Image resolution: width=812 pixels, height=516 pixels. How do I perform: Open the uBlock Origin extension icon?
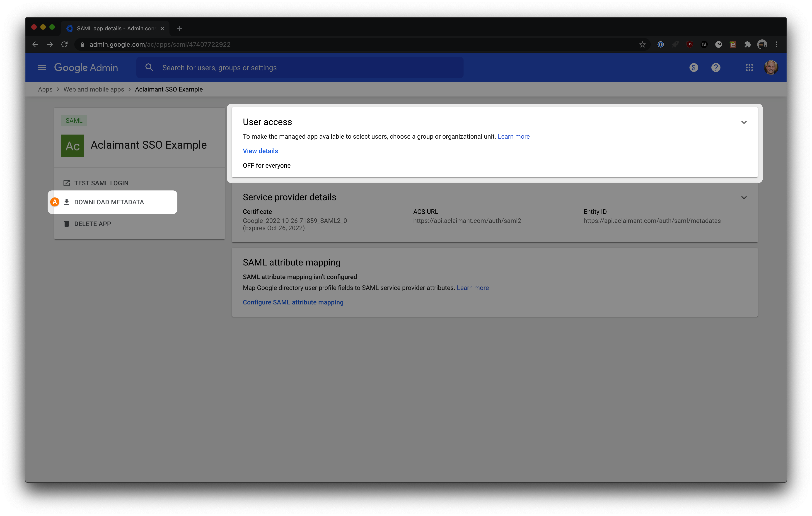[x=690, y=44]
